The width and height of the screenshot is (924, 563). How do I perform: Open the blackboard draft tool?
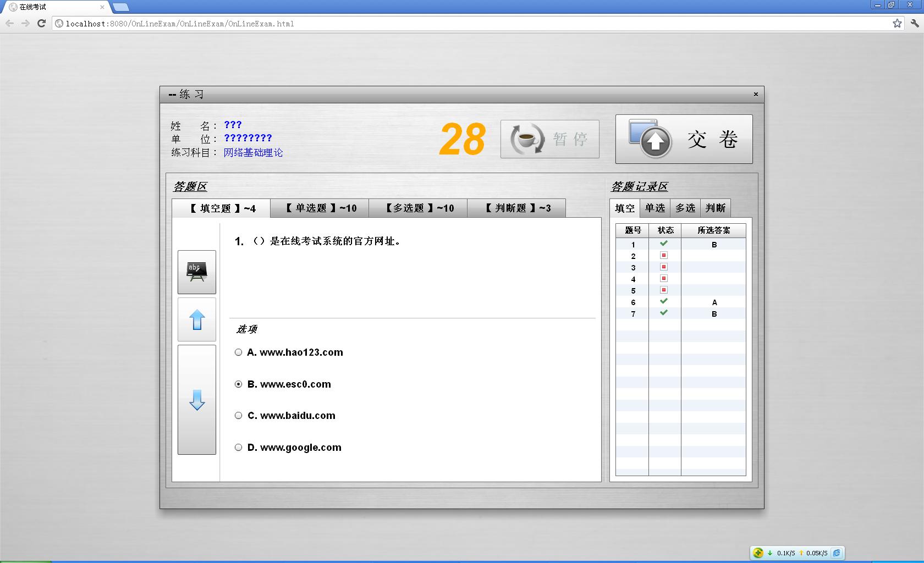[x=196, y=272]
